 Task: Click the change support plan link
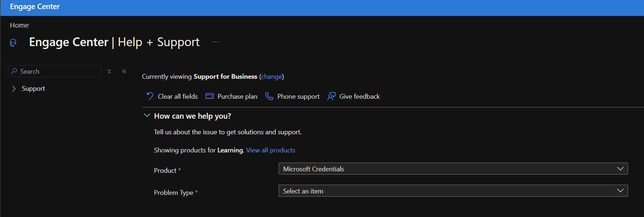271,77
